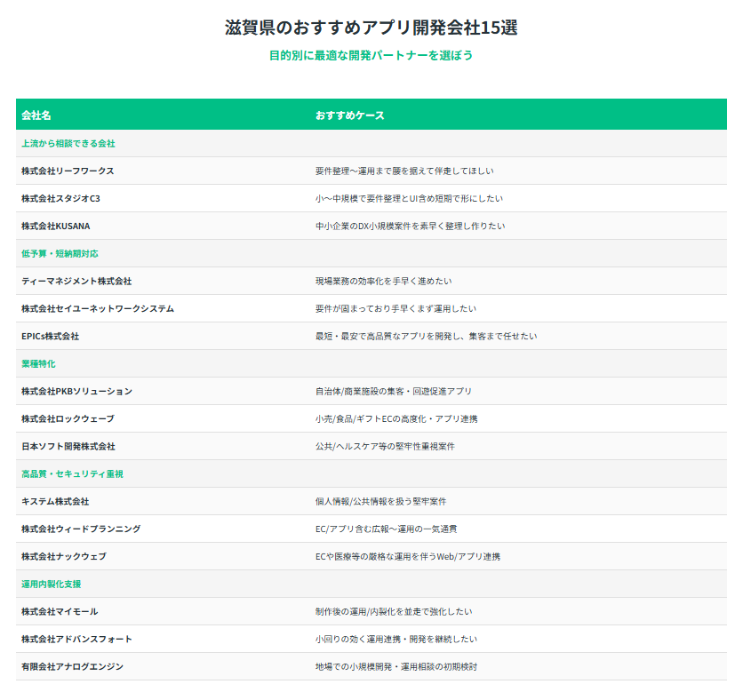Screen dimensions: 743x700
Task: Click text 小〜中規模で要件整理とUI含め短期で形にしたい
Action: [410, 198]
